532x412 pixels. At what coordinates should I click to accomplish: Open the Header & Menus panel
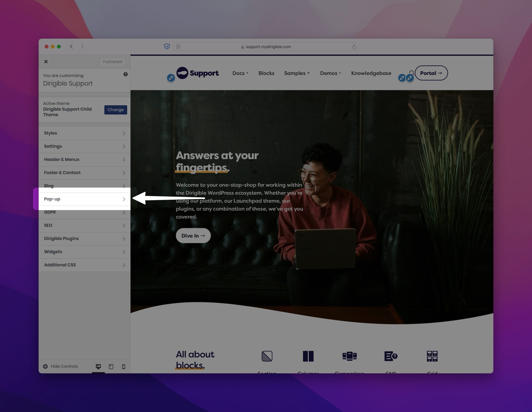click(84, 160)
